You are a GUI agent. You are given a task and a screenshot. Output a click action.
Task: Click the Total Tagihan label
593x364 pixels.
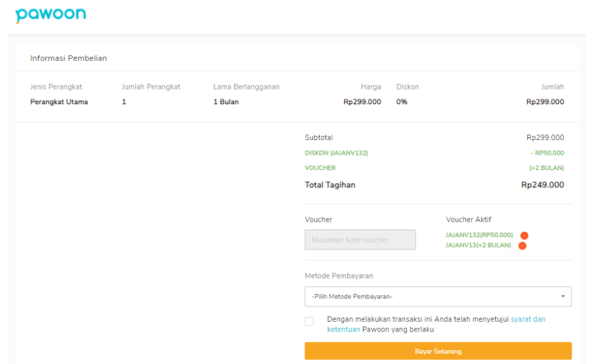[329, 185]
